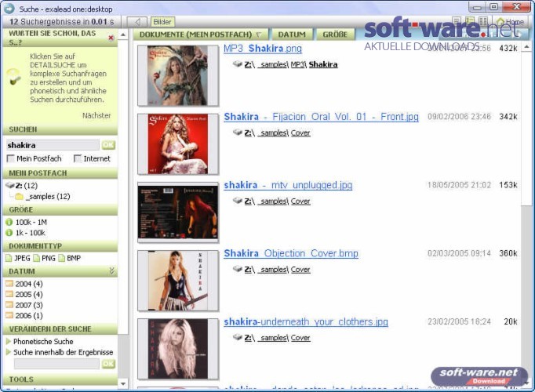Screen dimensions: 535x392
Task: Click drive icon beside MP3_Shakira path
Action: (x=238, y=64)
